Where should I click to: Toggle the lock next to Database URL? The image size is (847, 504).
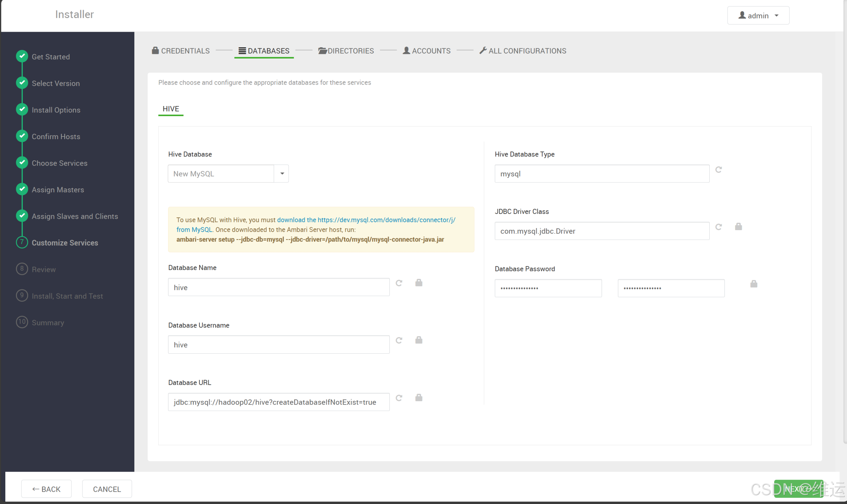tap(419, 397)
